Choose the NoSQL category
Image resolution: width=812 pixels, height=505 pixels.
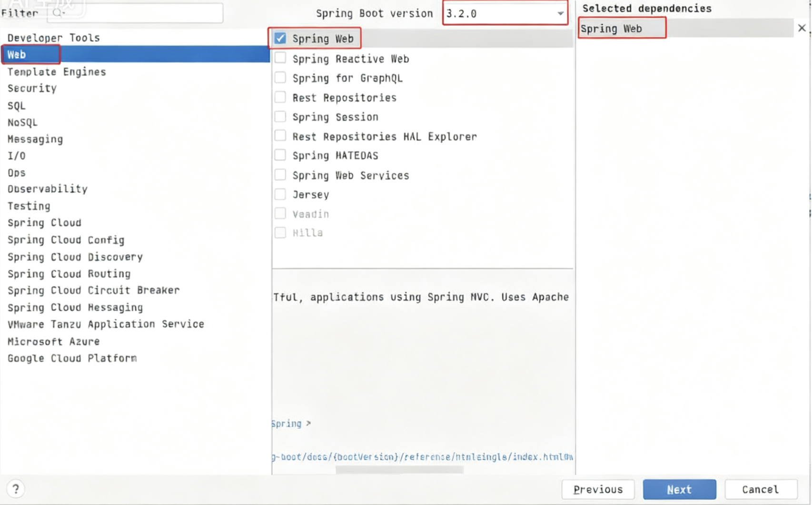[x=135, y=122]
